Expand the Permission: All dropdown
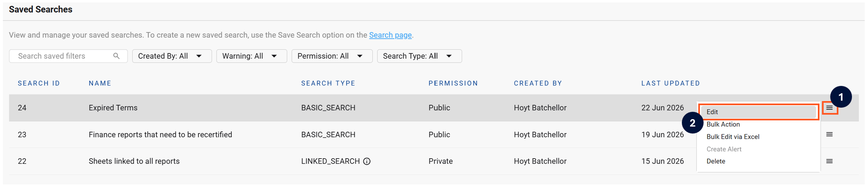 tap(332, 56)
